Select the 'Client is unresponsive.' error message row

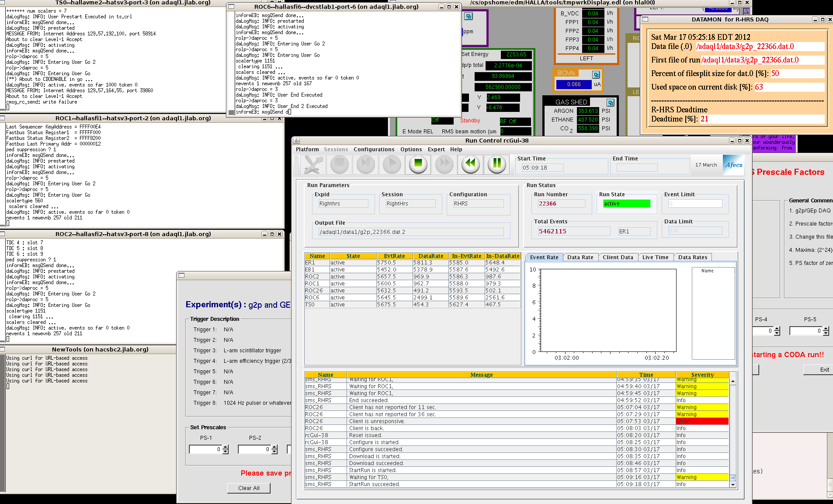(x=517, y=421)
